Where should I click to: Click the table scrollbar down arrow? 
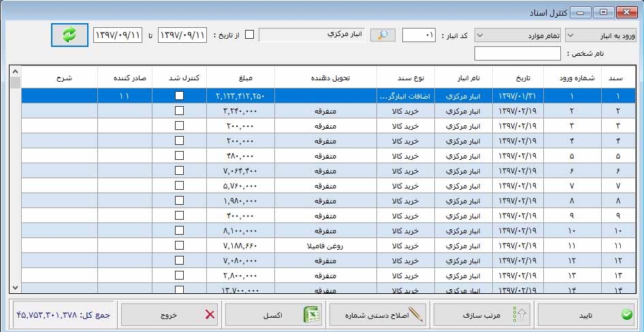(15, 288)
